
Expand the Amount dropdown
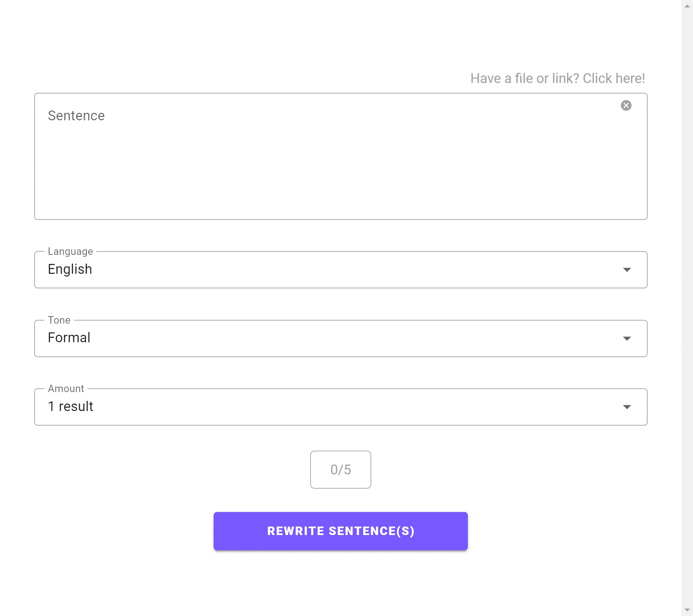(x=627, y=407)
